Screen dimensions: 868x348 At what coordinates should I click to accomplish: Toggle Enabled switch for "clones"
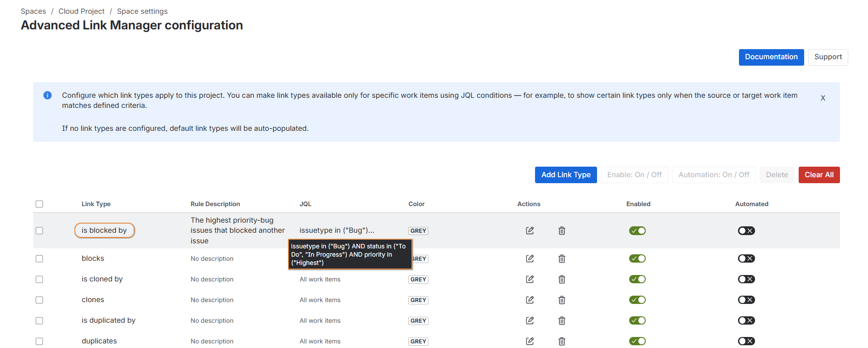pos(637,300)
